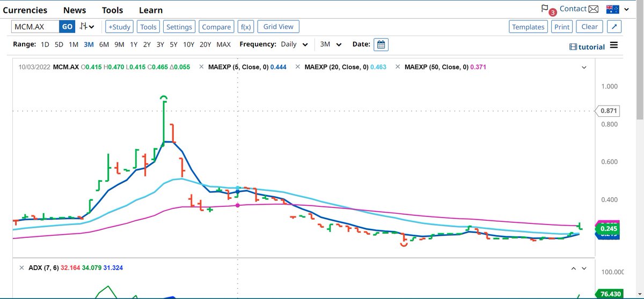Screen dimensions: 644x299
Task: Select the 2Y range
Action: (x=147, y=44)
